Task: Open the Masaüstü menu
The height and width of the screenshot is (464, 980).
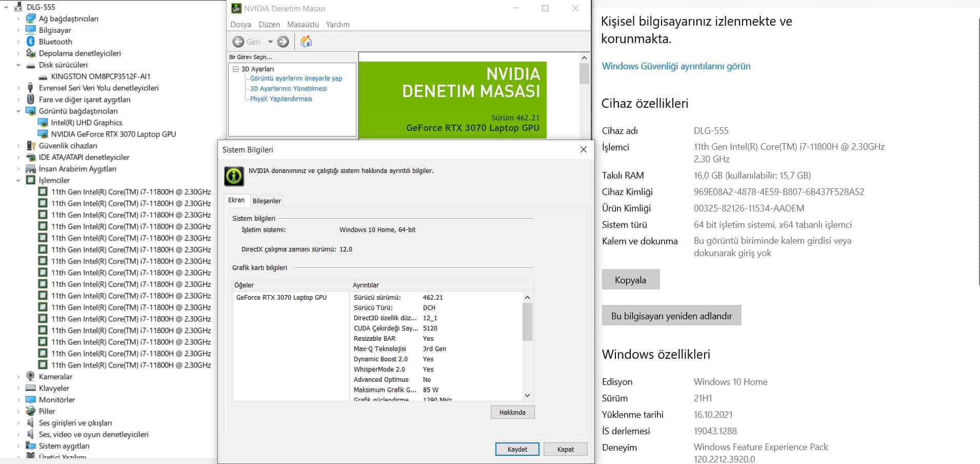Action: [x=303, y=24]
